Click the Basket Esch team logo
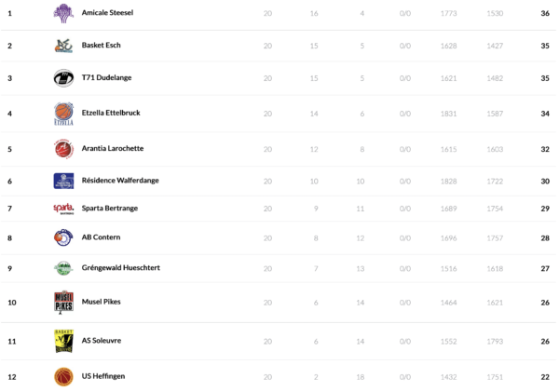559x392 pixels. tap(63, 46)
